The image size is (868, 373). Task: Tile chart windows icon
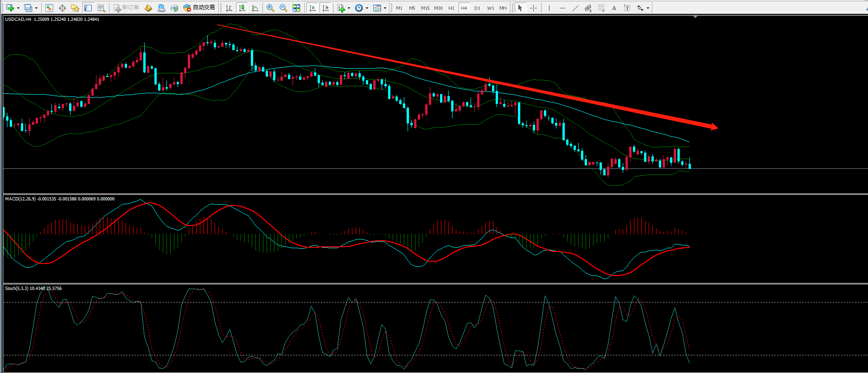[x=296, y=8]
